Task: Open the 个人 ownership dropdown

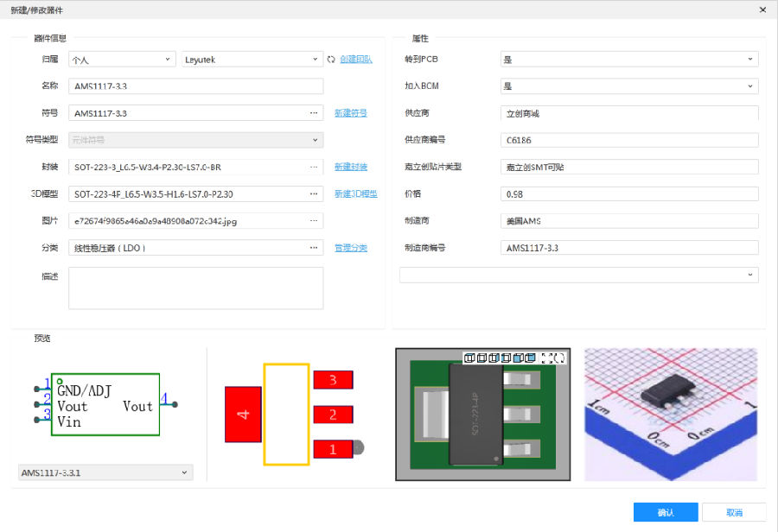Action: click(122, 60)
